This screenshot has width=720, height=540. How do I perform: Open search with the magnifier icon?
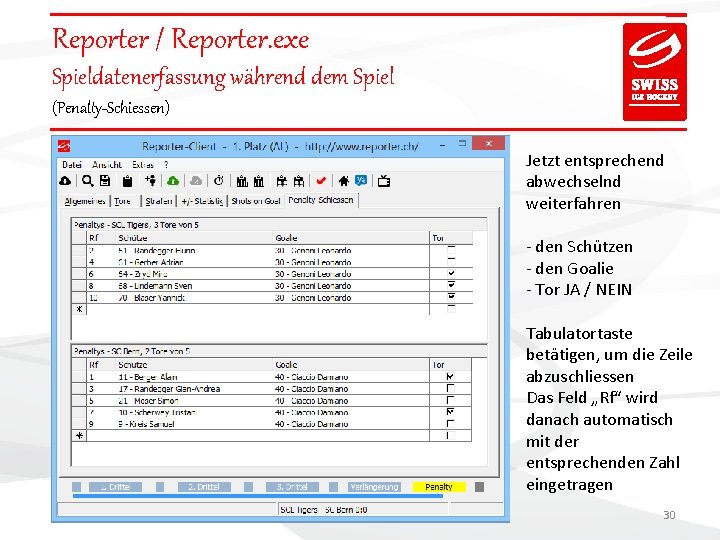coord(87,181)
